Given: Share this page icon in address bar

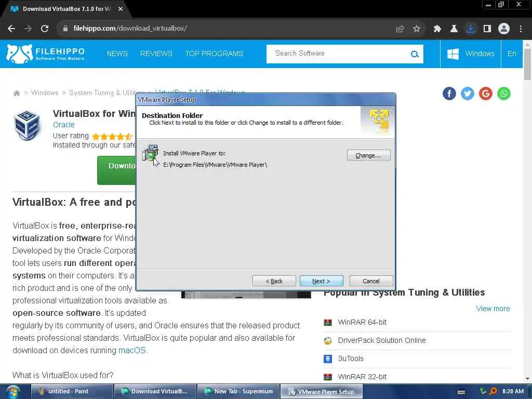Looking at the screenshot, I should [x=400, y=29].
